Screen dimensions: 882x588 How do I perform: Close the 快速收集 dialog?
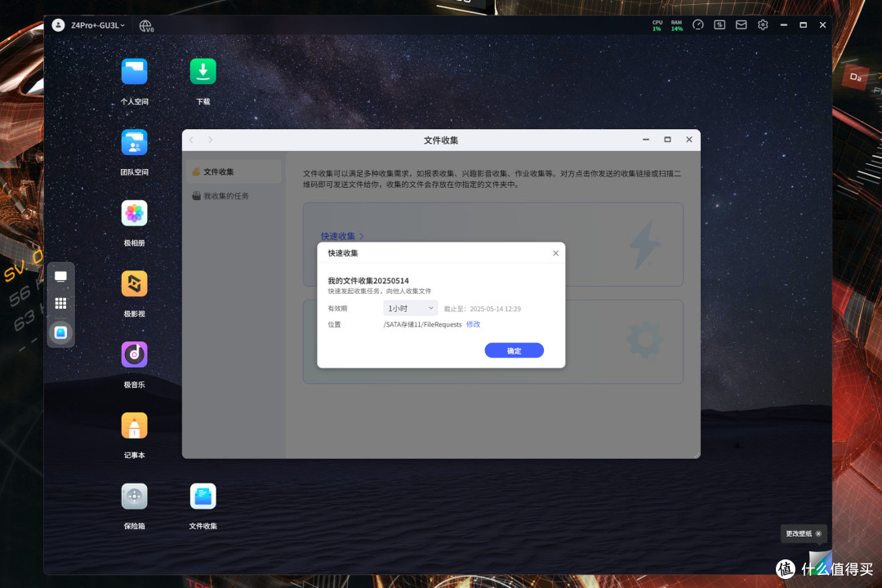pyautogui.click(x=556, y=253)
